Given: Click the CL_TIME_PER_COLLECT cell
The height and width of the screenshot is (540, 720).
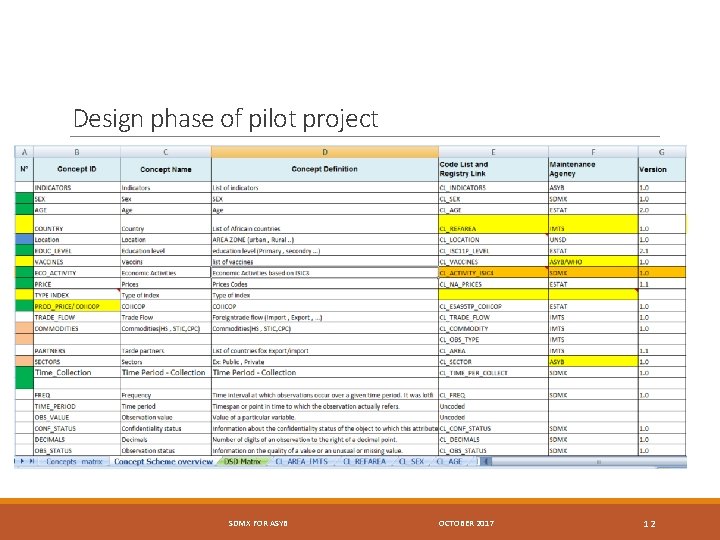Looking at the screenshot, I should pos(493,372).
